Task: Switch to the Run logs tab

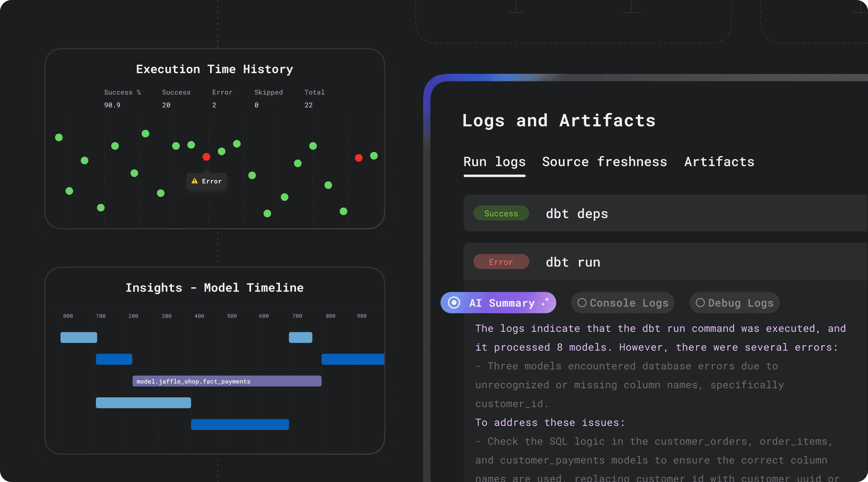Action: (x=494, y=162)
